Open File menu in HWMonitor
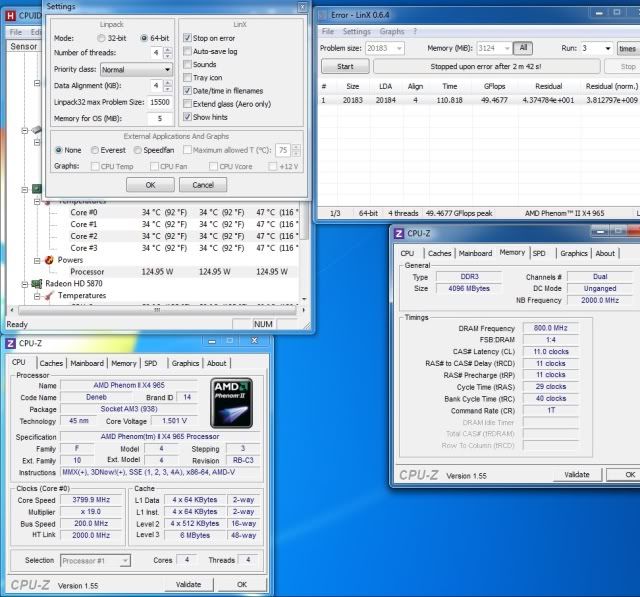Viewport: 640px width, 597px height. (16, 32)
